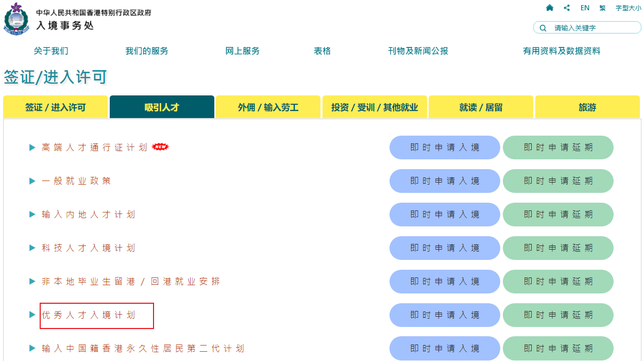The image size is (644, 361).
Task: Click 即时申请入境 for 高端人才通行证计划
Action: [x=445, y=147]
